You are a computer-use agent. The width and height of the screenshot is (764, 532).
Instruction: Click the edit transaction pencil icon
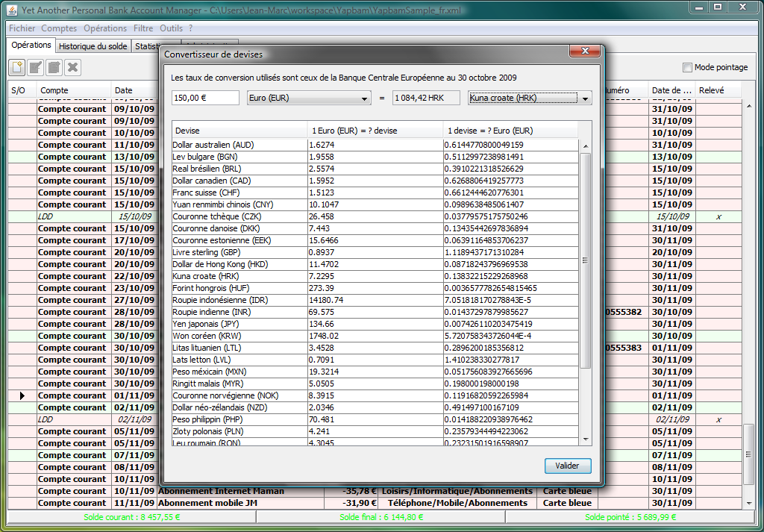point(36,67)
